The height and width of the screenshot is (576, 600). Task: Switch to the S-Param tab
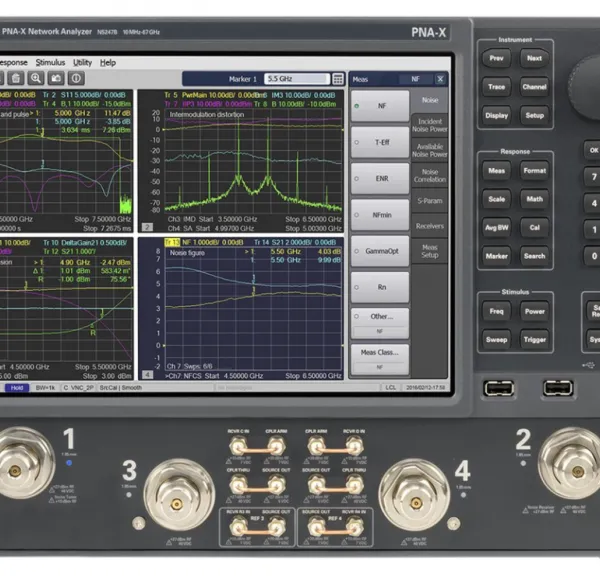pos(430,201)
